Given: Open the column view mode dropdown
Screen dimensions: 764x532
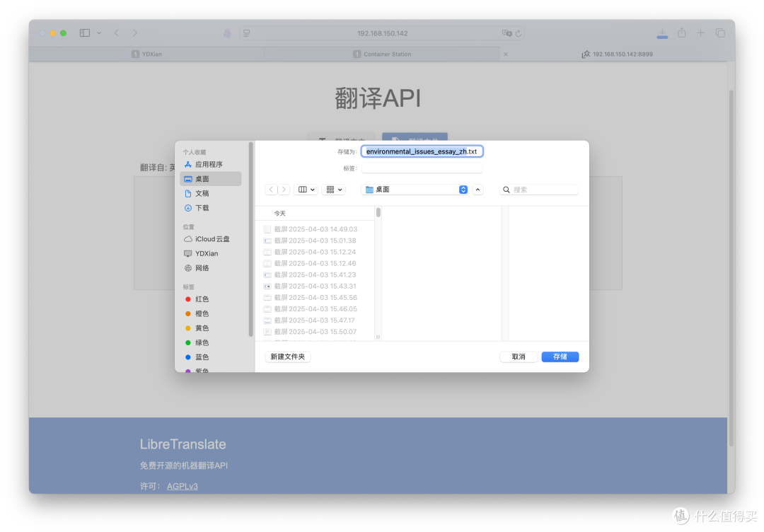Looking at the screenshot, I should (x=306, y=190).
